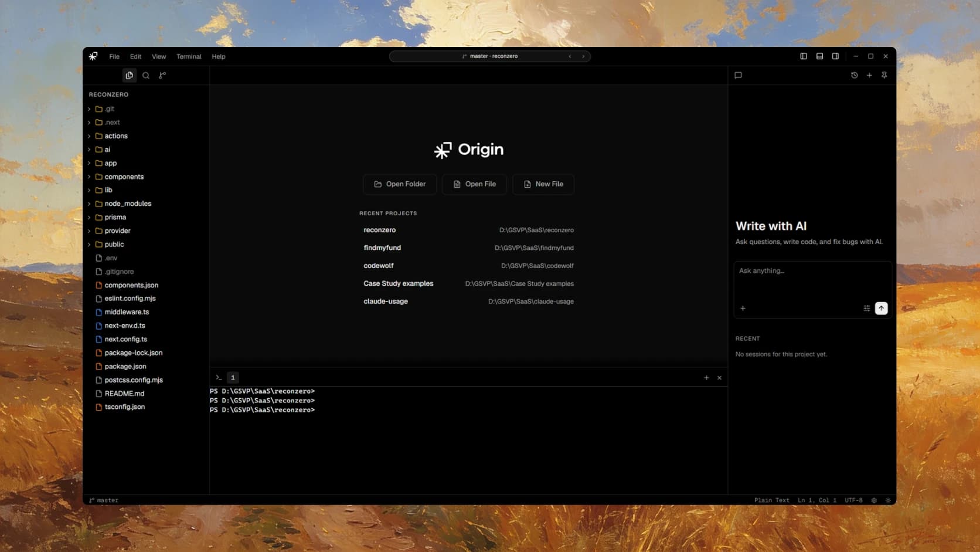Open the Search icon in sidebar
980x552 pixels.
[146, 75]
